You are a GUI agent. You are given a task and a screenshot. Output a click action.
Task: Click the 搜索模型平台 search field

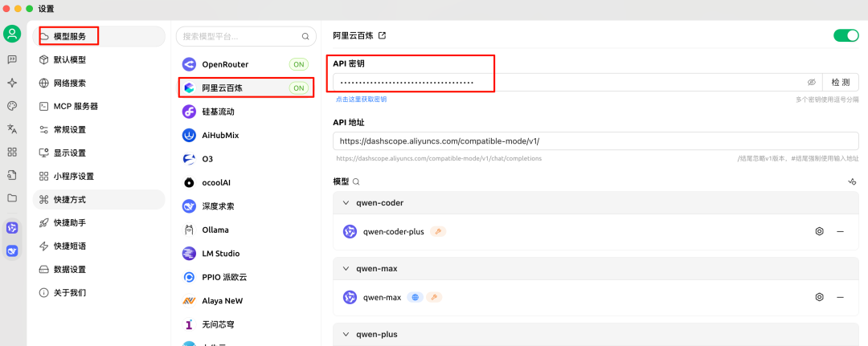click(x=240, y=36)
